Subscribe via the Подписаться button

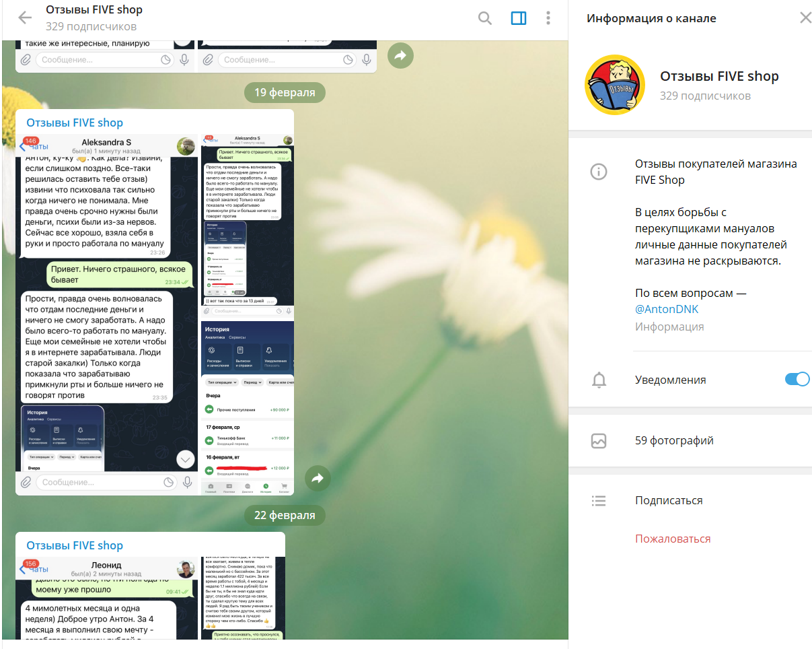click(x=669, y=501)
